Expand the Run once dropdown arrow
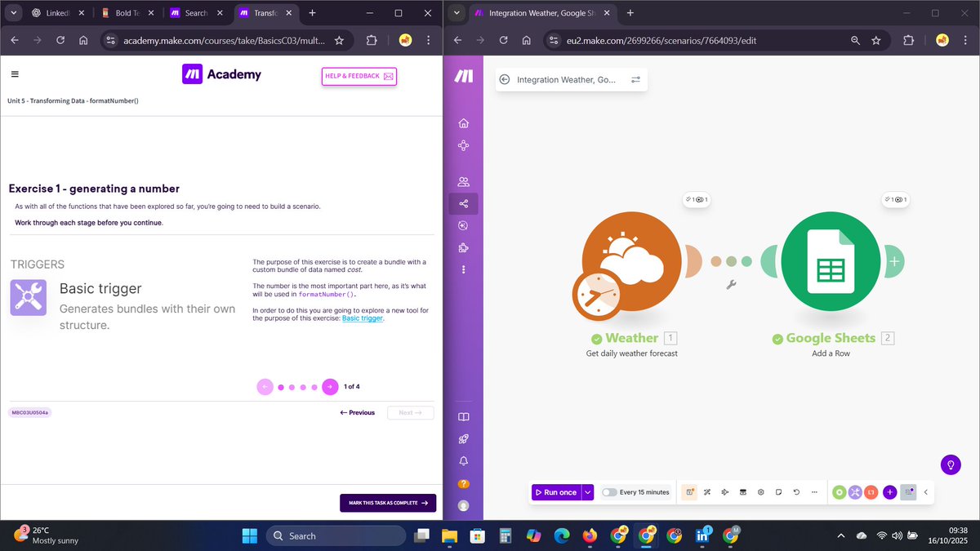The width and height of the screenshot is (980, 551). [587, 492]
